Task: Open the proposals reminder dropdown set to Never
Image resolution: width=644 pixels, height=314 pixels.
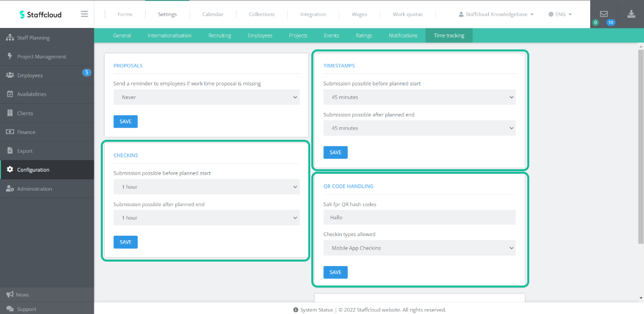Action: click(x=206, y=97)
